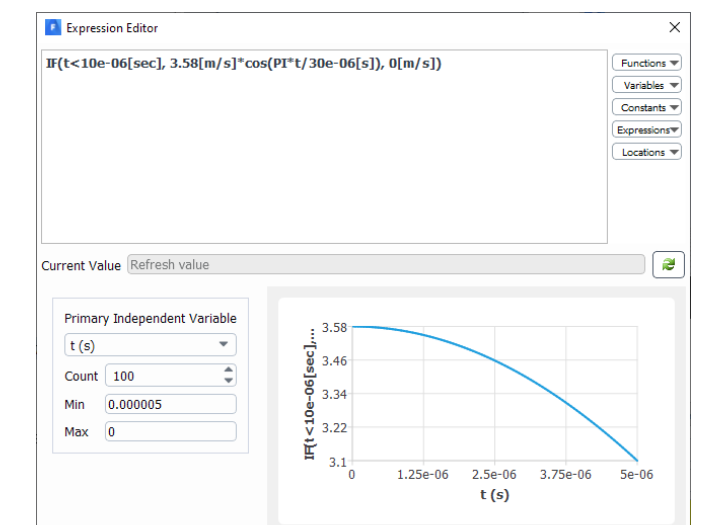Click the Fluent app icon in title bar

tap(53, 27)
